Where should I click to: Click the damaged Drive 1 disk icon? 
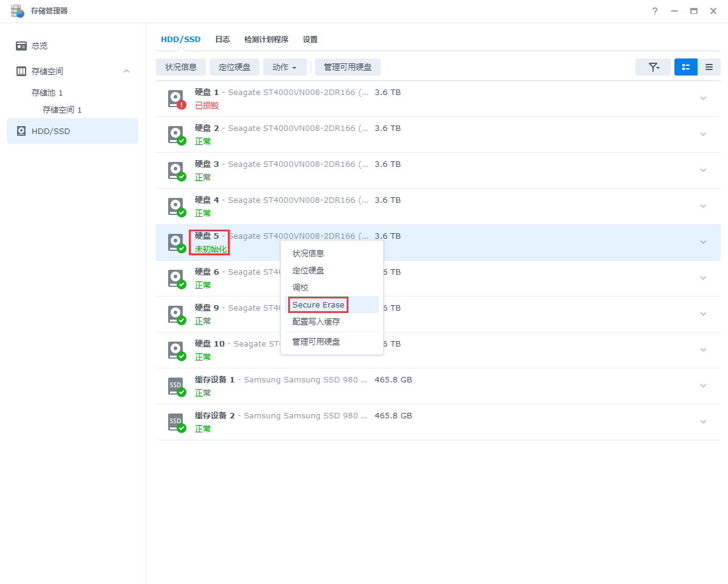point(175,99)
